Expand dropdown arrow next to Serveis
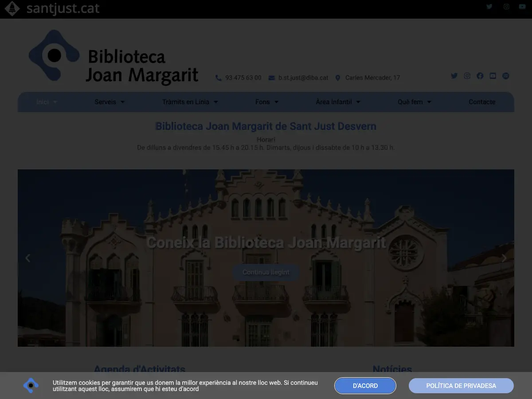532x399 pixels. tap(123, 102)
